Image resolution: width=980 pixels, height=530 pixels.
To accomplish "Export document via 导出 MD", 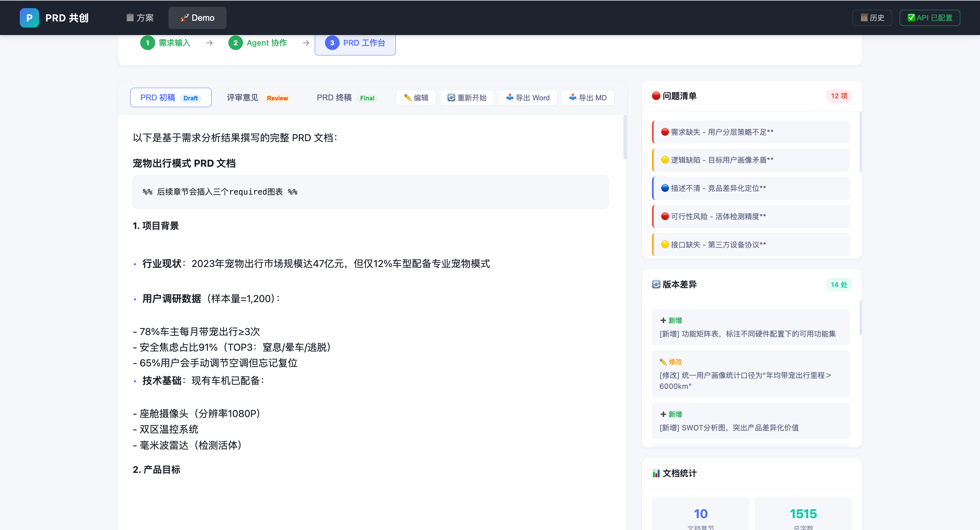I will (x=588, y=98).
